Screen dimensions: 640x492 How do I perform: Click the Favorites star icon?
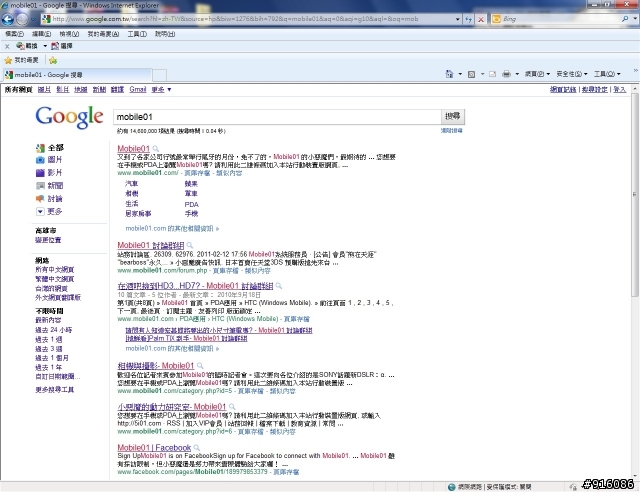pyautogui.click(x=8, y=60)
